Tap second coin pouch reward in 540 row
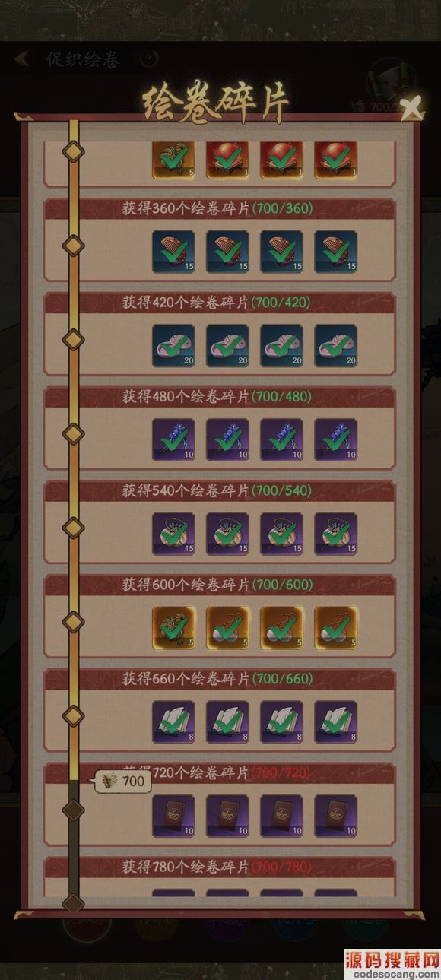 (227, 534)
